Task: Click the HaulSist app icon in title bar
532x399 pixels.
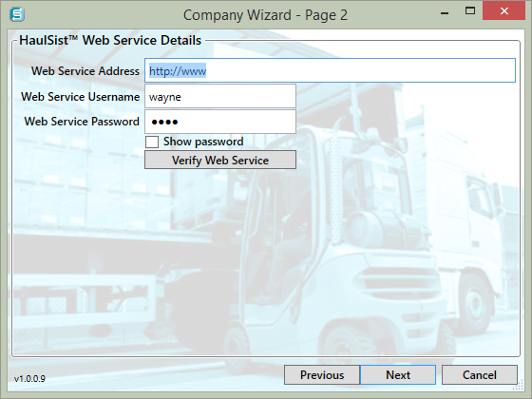Action: pos(17,14)
